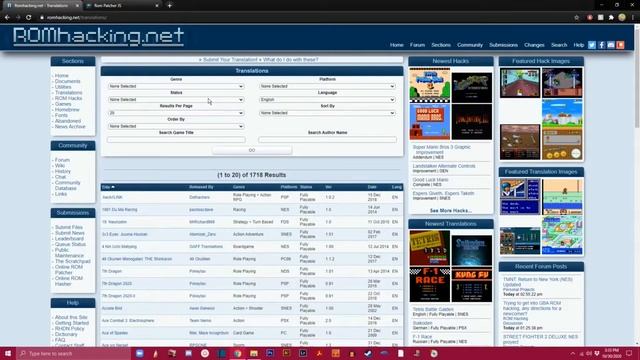The width and height of the screenshot is (640, 360).
Task: Open the Submit Your Translation link
Action: (x=230, y=60)
